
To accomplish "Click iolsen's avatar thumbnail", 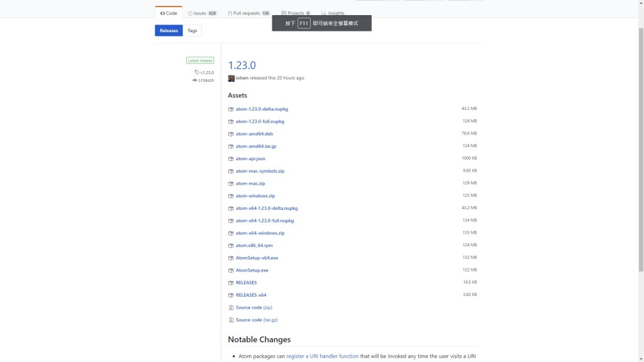I will pyautogui.click(x=231, y=78).
